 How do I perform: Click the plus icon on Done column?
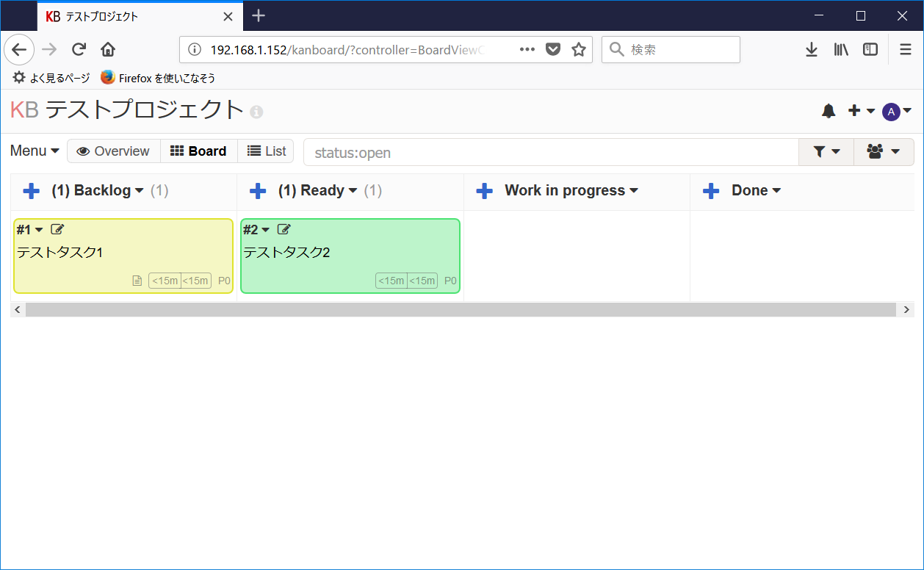pyautogui.click(x=711, y=190)
